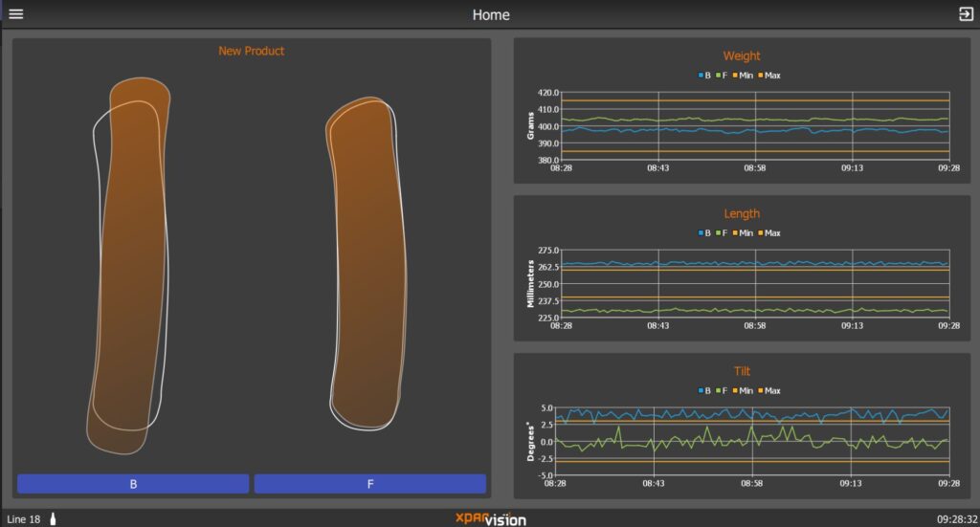The height and width of the screenshot is (527, 980).
Task: Click the New Product heading
Action: pyautogui.click(x=251, y=51)
